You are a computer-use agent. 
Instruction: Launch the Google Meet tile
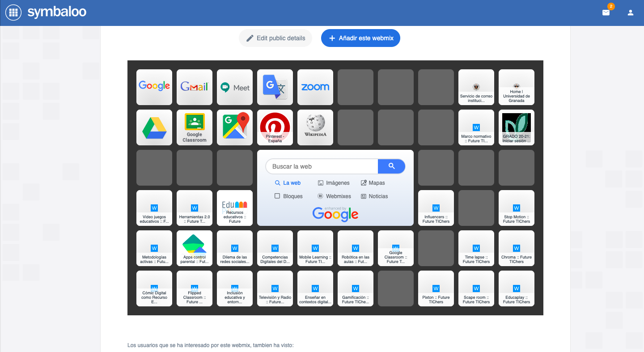(x=235, y=87)
